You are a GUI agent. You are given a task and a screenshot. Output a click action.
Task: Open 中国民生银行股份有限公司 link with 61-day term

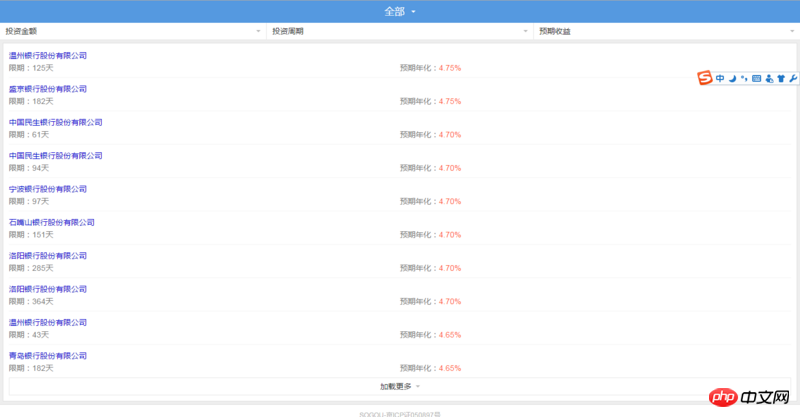(x=56, y=122)
